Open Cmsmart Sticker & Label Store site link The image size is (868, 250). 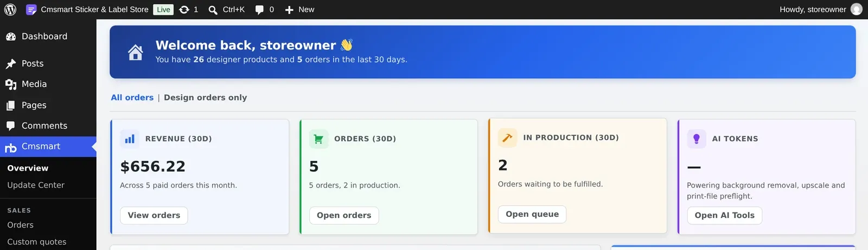[94, 9]
